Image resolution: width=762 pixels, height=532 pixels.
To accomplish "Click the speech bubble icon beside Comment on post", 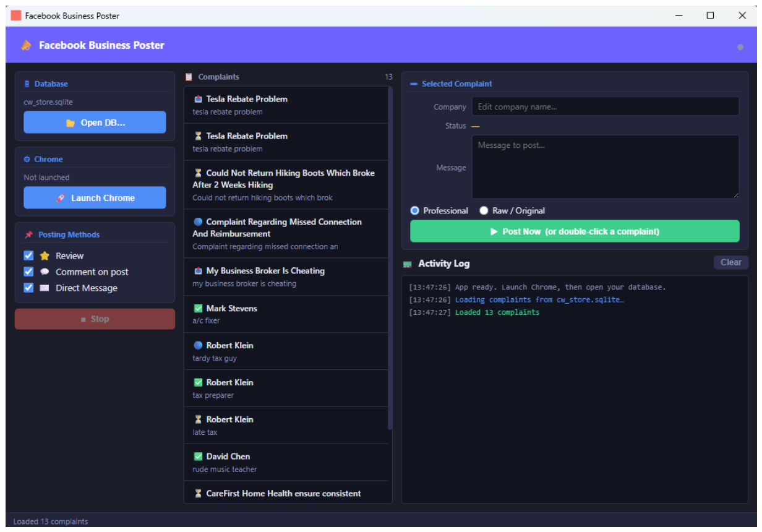I will click(45, 272).
